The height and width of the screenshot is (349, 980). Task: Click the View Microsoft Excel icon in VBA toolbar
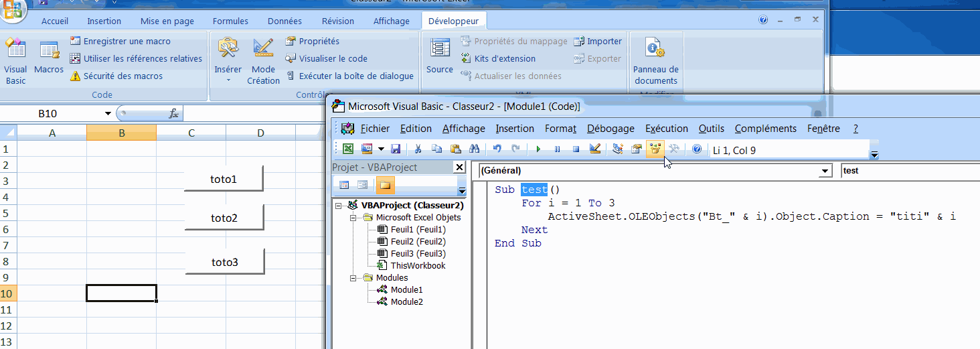click(x=348, y=149)
